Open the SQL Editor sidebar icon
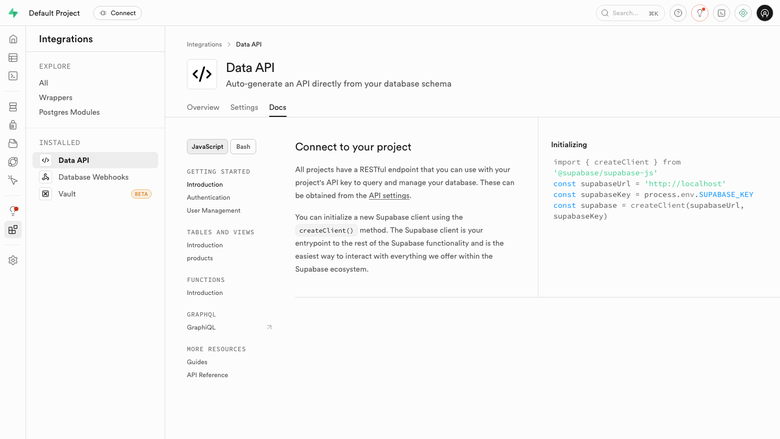 click(13, 76)
